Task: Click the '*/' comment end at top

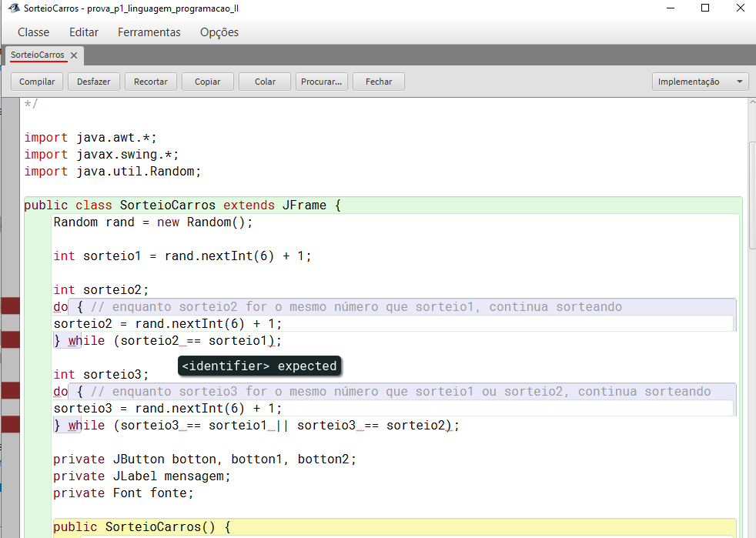Action: (31, 104)
